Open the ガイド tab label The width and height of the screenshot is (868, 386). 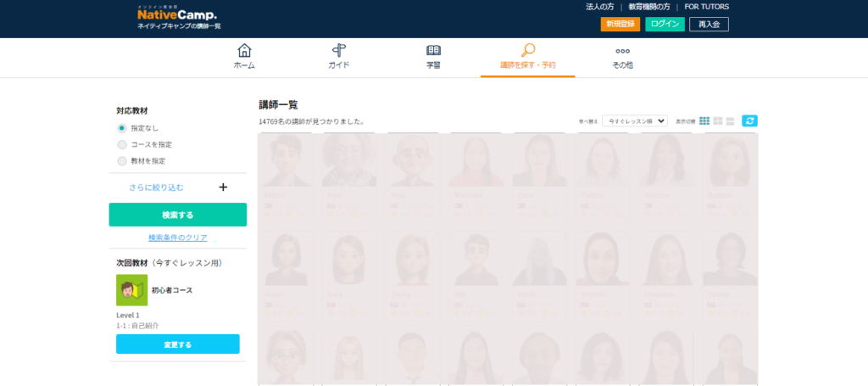(339, 65)
